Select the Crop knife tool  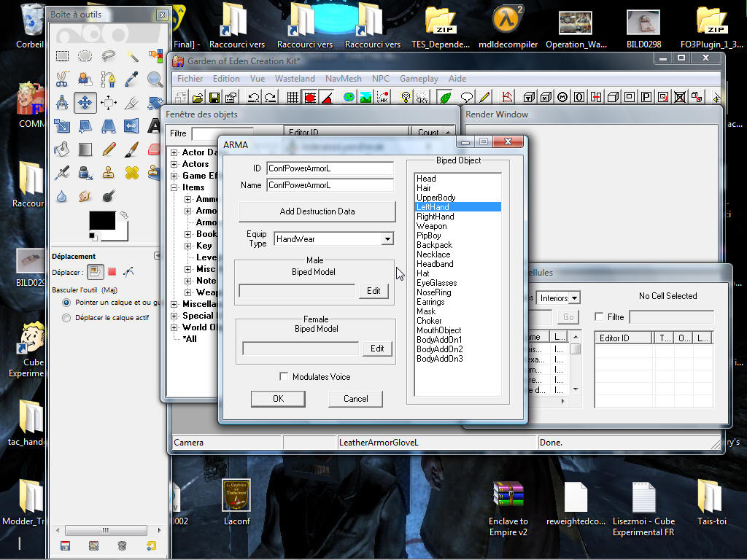click(x=132, y=102)
